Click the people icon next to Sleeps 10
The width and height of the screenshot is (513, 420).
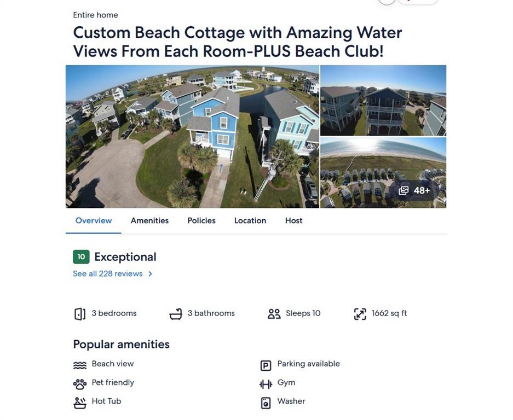[x=274, y=314]
